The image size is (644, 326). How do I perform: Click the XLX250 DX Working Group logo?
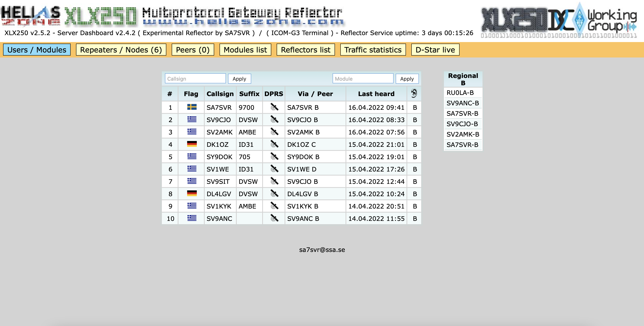point(559,20)
